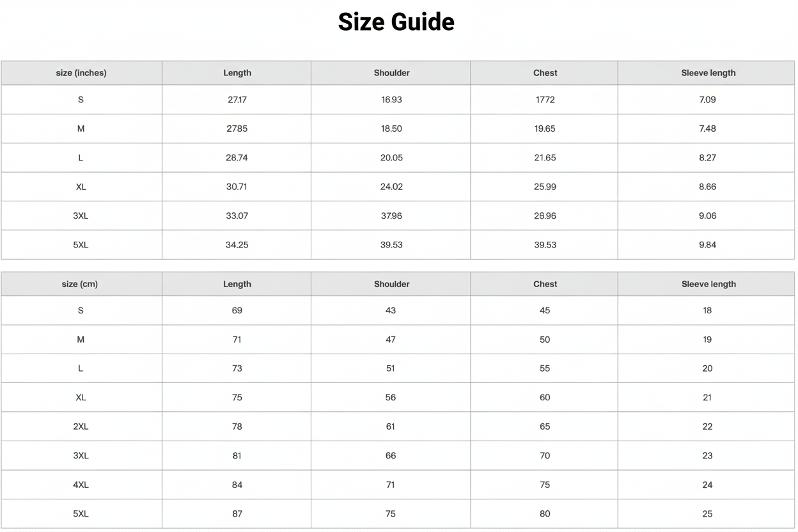Select the 87 length value for 5XL
Viewport: 798px width, 532px height.
coord(237,514)
